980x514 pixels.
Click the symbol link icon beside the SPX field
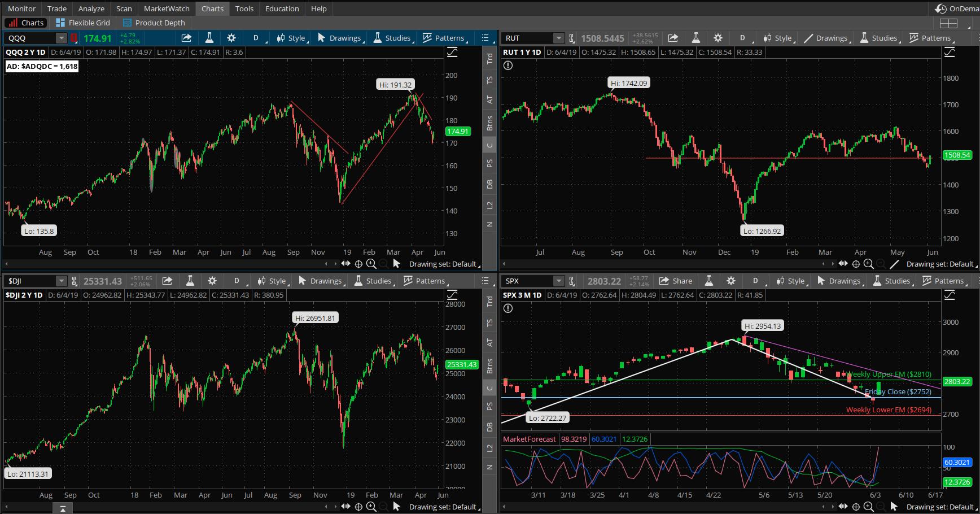coord(572,281)
